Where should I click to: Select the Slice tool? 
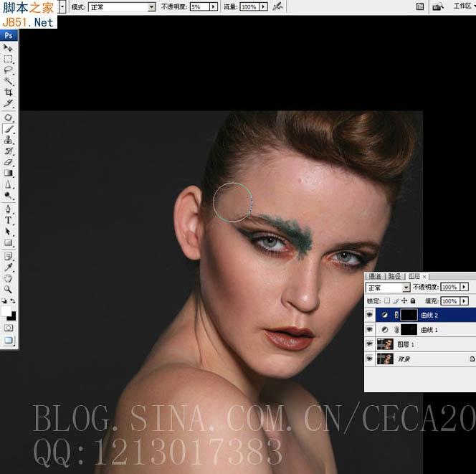(8, 103)
